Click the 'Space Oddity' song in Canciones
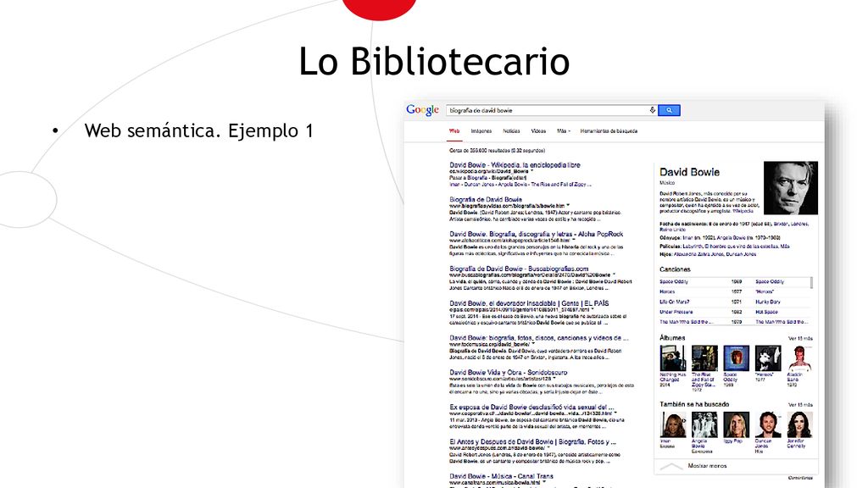The image size is (868, 488). tap(674, 281)
